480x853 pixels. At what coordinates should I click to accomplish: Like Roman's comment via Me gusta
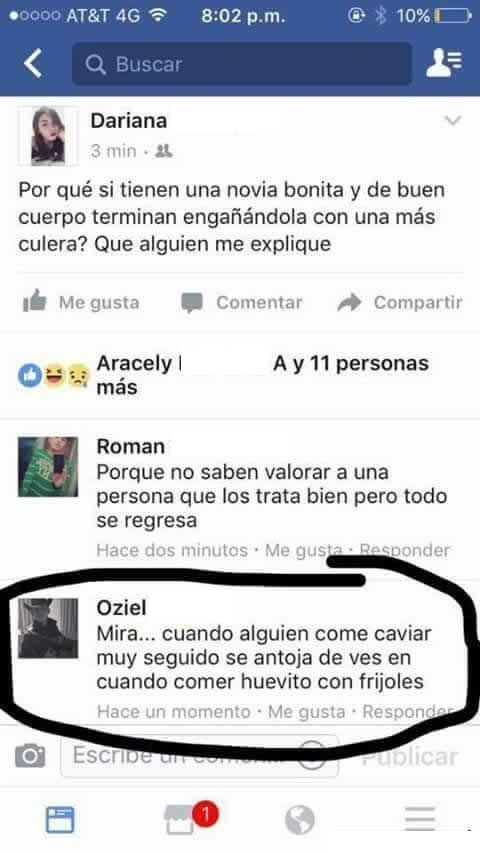coord(304,551)
